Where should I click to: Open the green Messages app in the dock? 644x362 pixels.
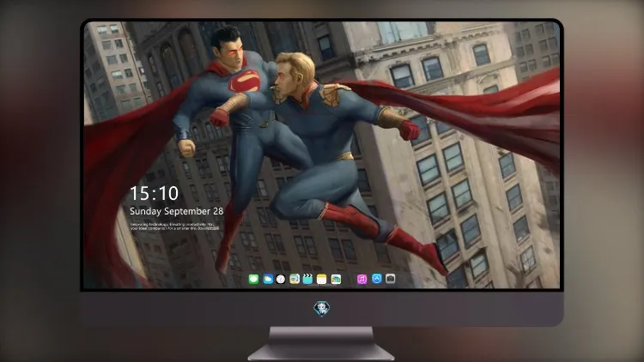[x=253, y=280]
